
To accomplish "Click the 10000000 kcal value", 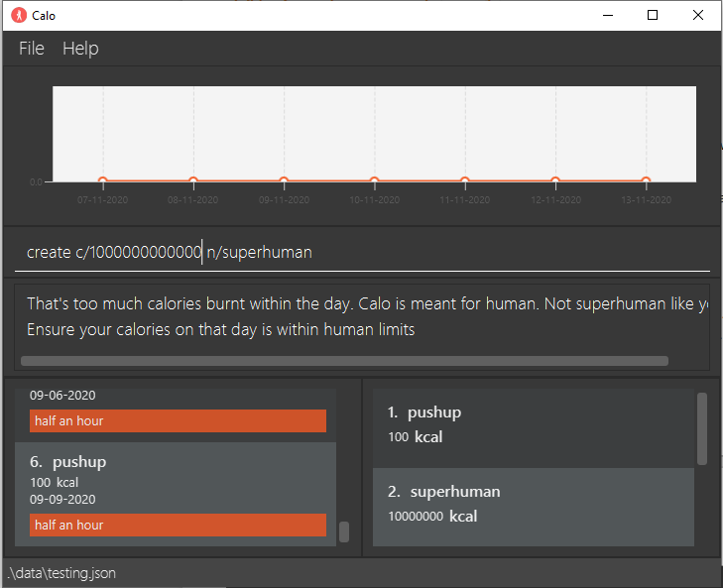I will (x=432, y=516).
